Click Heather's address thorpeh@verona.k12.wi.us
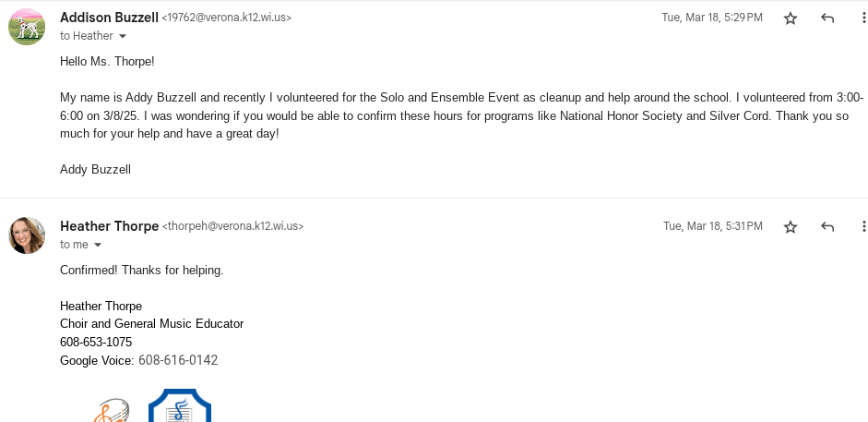Viewport: 868px width, 422px height. pyautogui.click(x=233, y=226)
